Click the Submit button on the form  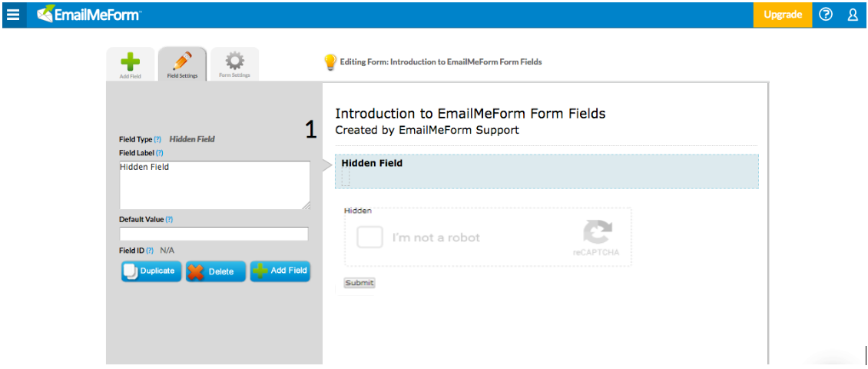coord(359,283)
